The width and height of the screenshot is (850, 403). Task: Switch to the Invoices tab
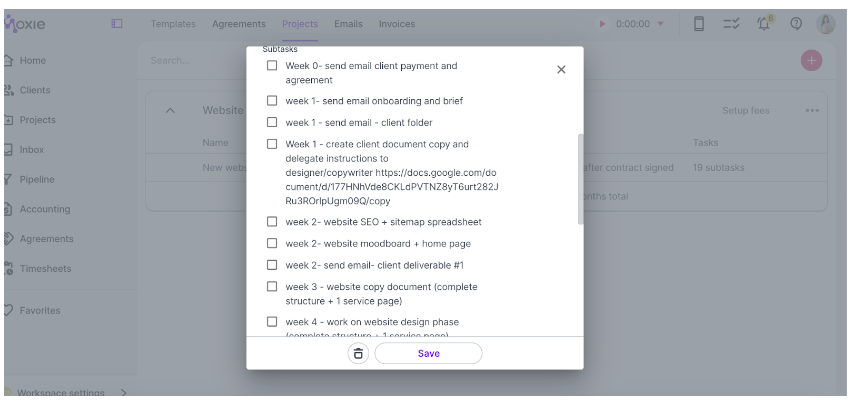(x=397, y=24)
